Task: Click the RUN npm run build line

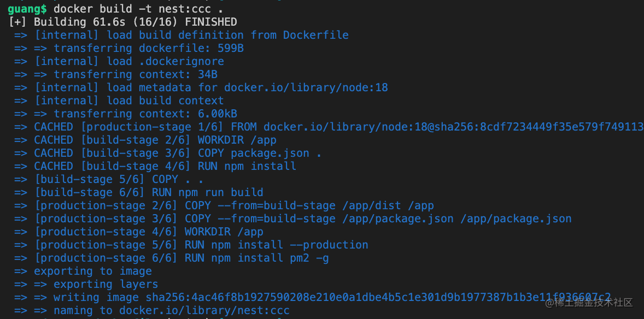Action: (x=139, y=193)
